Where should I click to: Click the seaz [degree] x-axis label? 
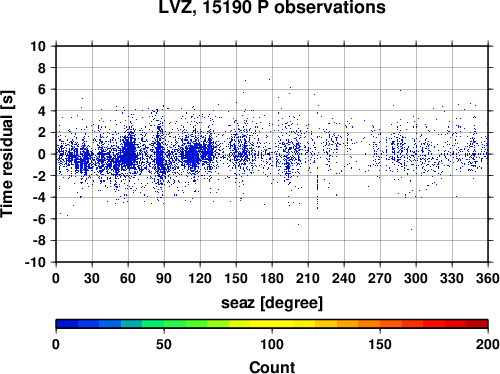(272, 303)
